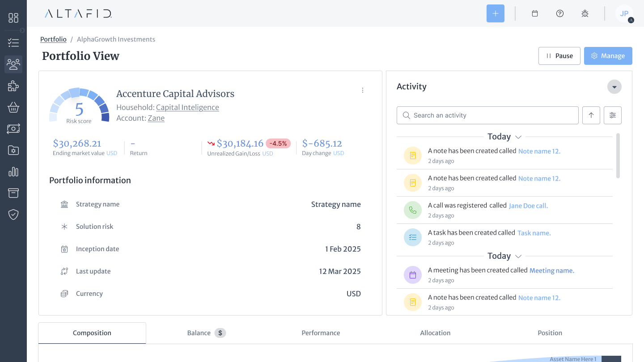Click the task activity icon

413,237
